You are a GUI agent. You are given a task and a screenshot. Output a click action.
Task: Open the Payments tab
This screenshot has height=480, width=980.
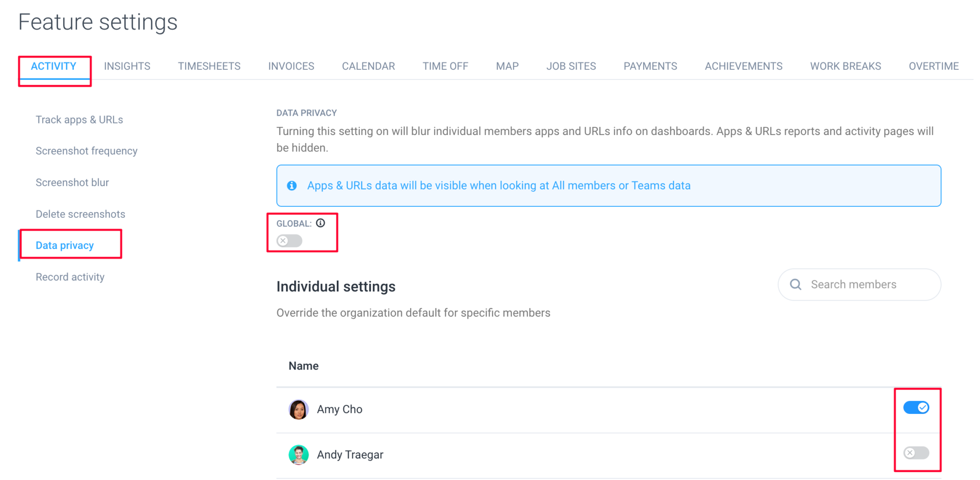tap(650, 66)
